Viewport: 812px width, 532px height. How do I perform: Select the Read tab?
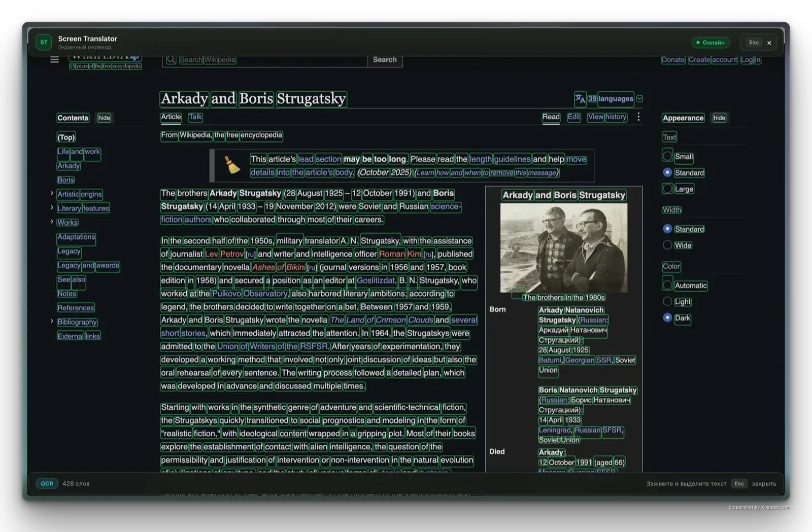pos(551,117)
